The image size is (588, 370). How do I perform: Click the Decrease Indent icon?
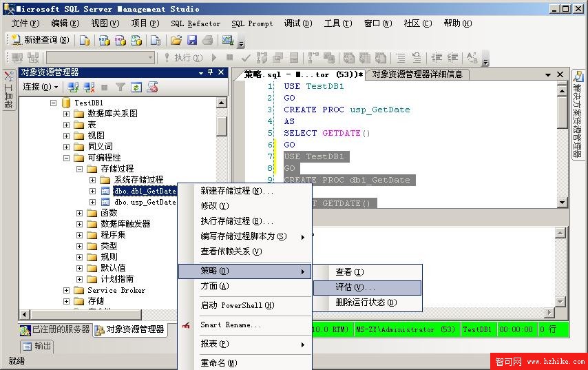[x=437, y=58]
